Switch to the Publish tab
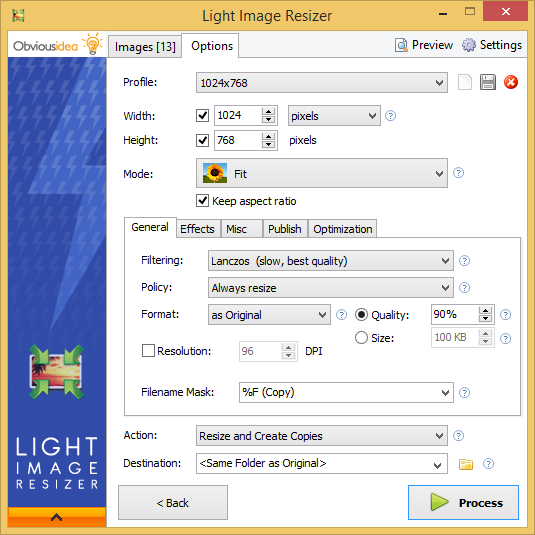This screenshot has width=535, height=535. 285,229
